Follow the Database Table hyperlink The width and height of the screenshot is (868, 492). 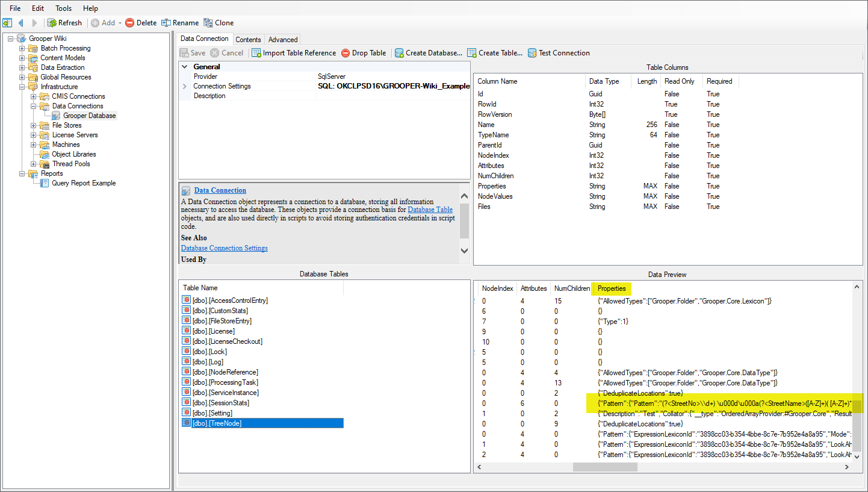tap(430, 210)
